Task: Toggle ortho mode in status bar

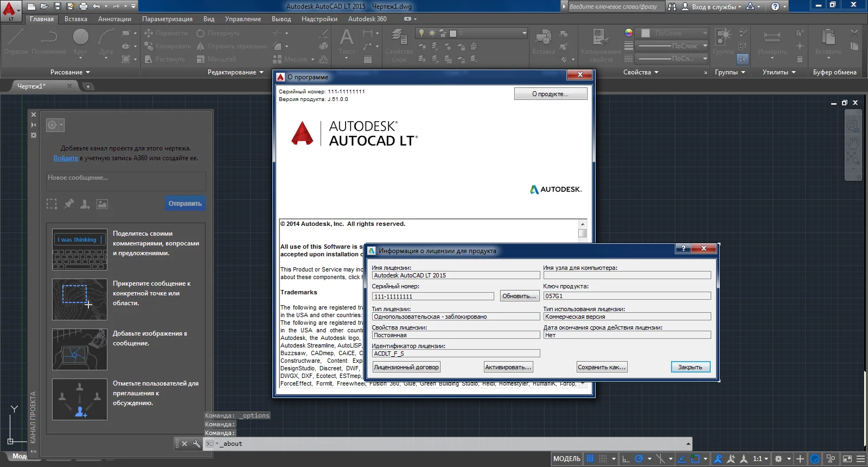Action: [x=626, y=459]
